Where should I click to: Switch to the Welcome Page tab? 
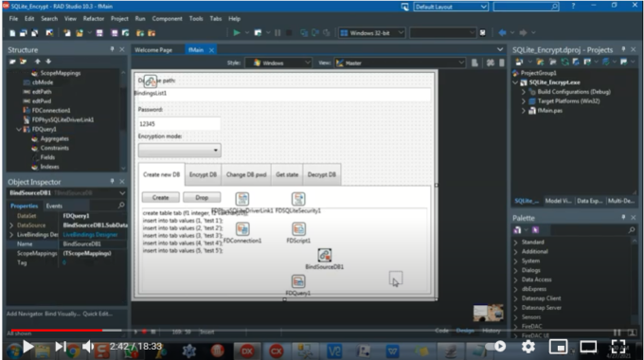153,49
